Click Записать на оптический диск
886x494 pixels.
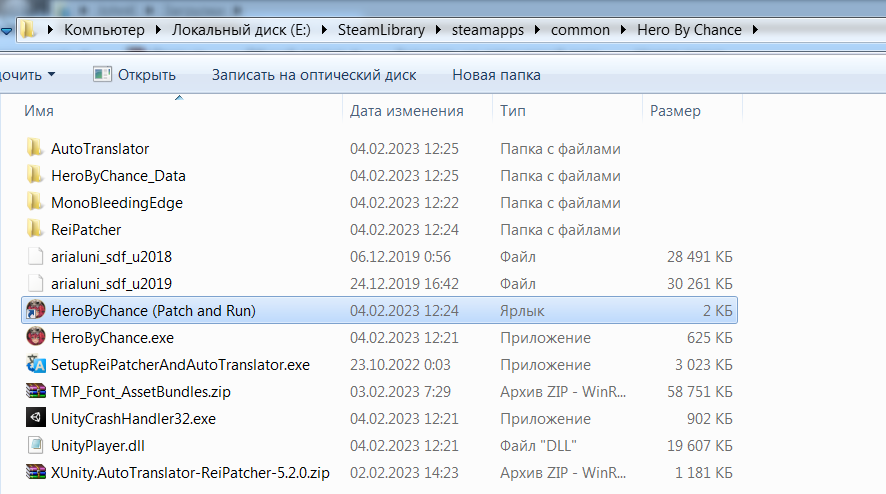pos(314,75)
